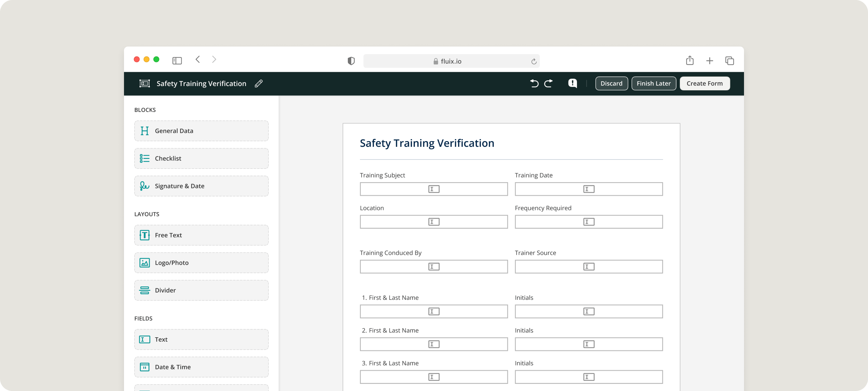868x391 pixels.
Task: Choose the Signature & Date block
Action: [x=201, y=186]
